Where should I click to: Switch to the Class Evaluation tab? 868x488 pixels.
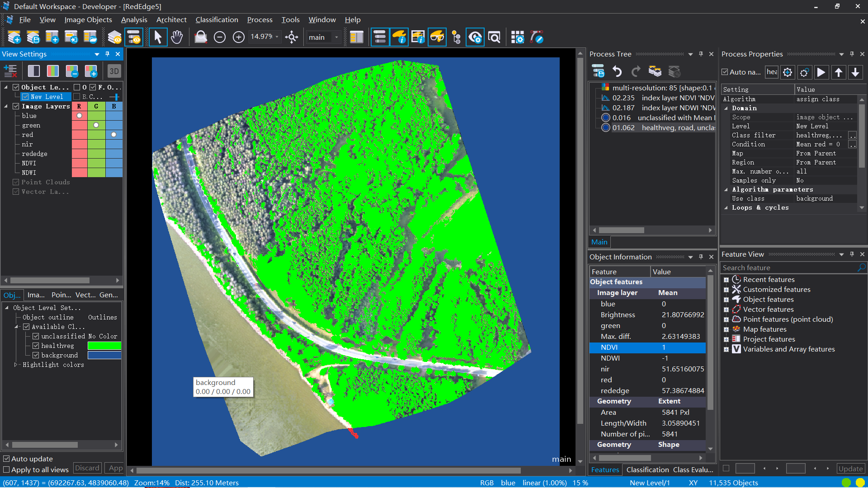(x=693, y=470)
